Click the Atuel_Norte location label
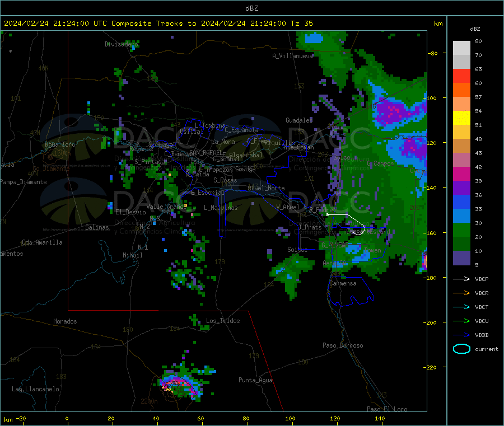Image resolution: width=504 pixels, height=426 pixels. (266, 188)
